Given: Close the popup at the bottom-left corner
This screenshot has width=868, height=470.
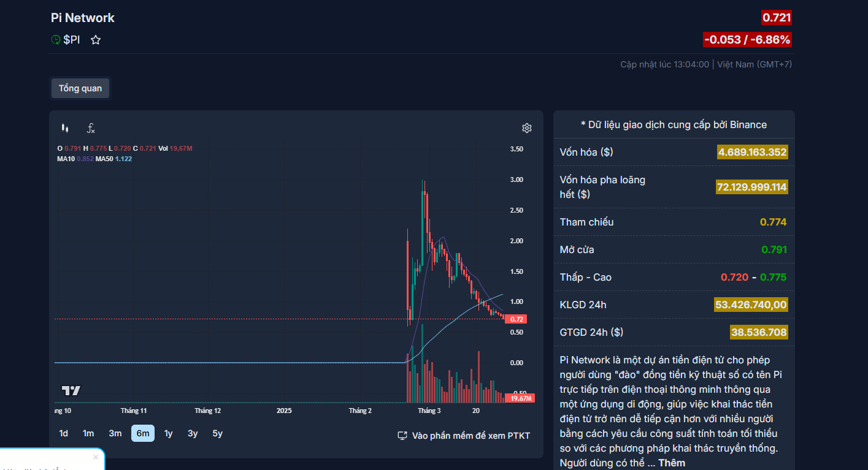Looking at the screenshot, I should 96,457.
